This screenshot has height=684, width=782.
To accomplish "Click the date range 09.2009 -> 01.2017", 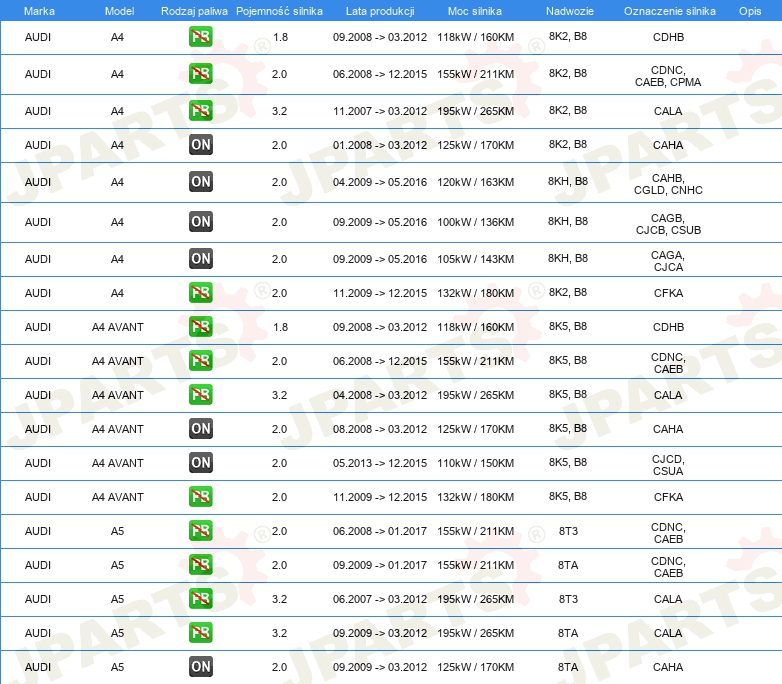I will click(380, 565).
